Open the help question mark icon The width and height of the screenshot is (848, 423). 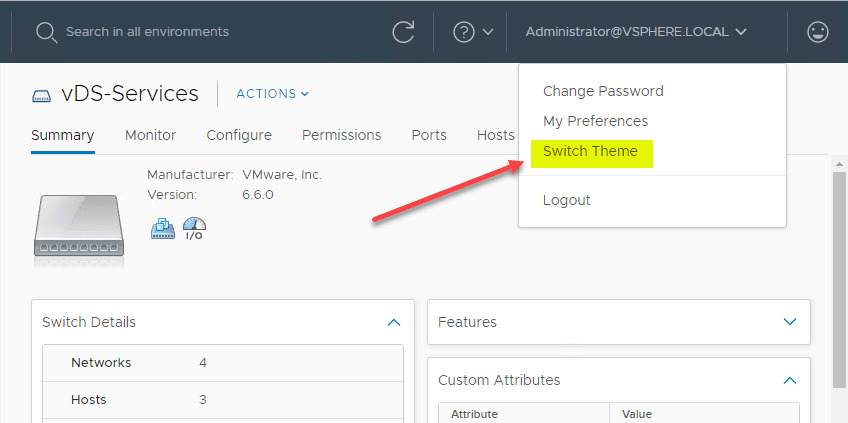pos(463,32)
